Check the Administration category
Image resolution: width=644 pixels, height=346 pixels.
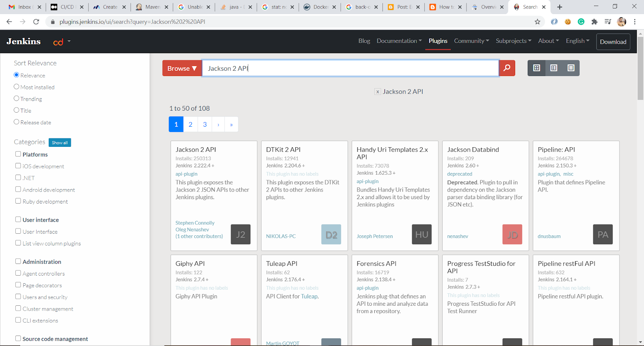[x=18, y=261]
